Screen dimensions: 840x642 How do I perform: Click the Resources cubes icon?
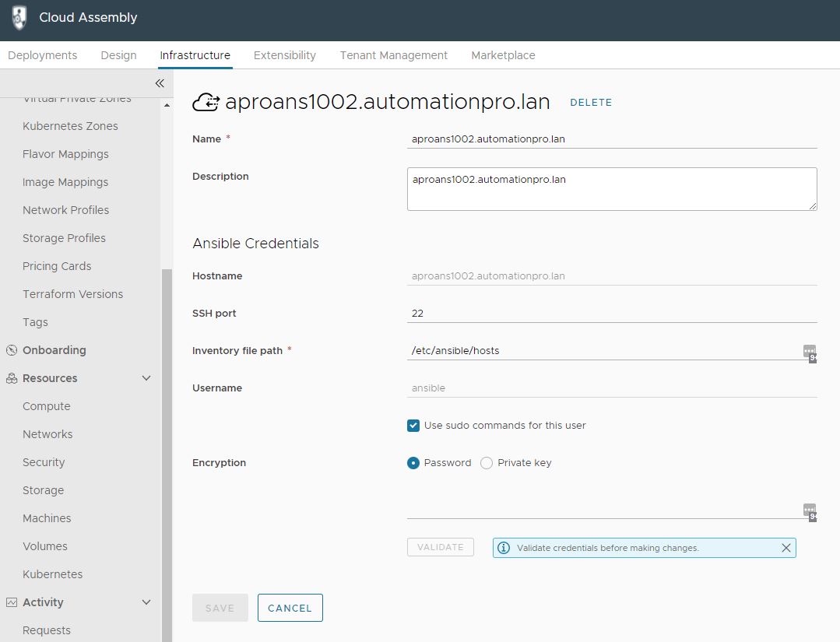click(x=12, y=378)
